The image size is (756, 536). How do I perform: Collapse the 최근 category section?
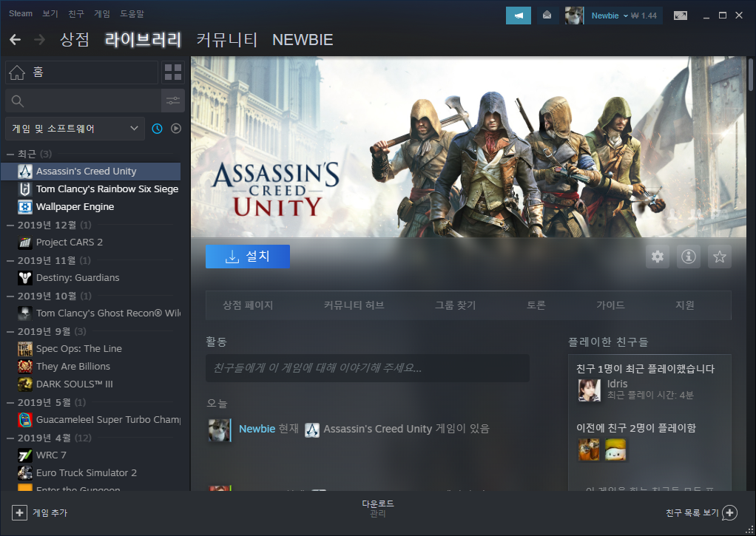(x=10, y=154)
